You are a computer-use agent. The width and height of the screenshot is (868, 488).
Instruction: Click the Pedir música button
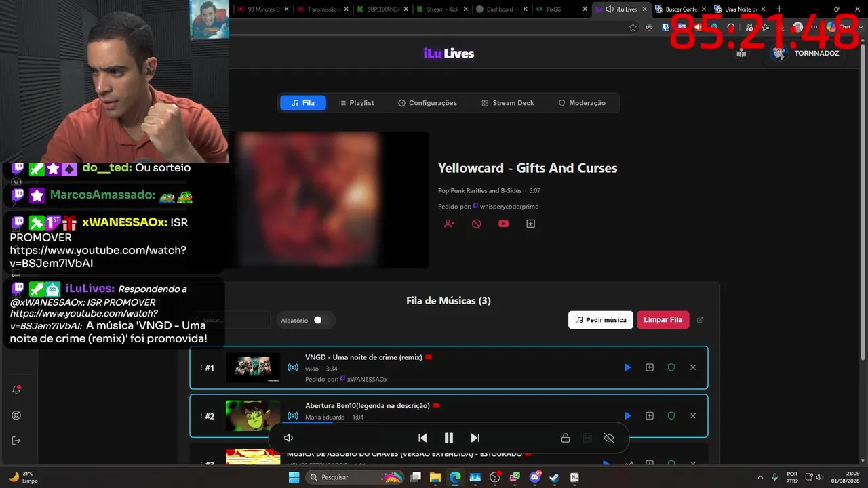pyautogui.click(x=601, y=320)
